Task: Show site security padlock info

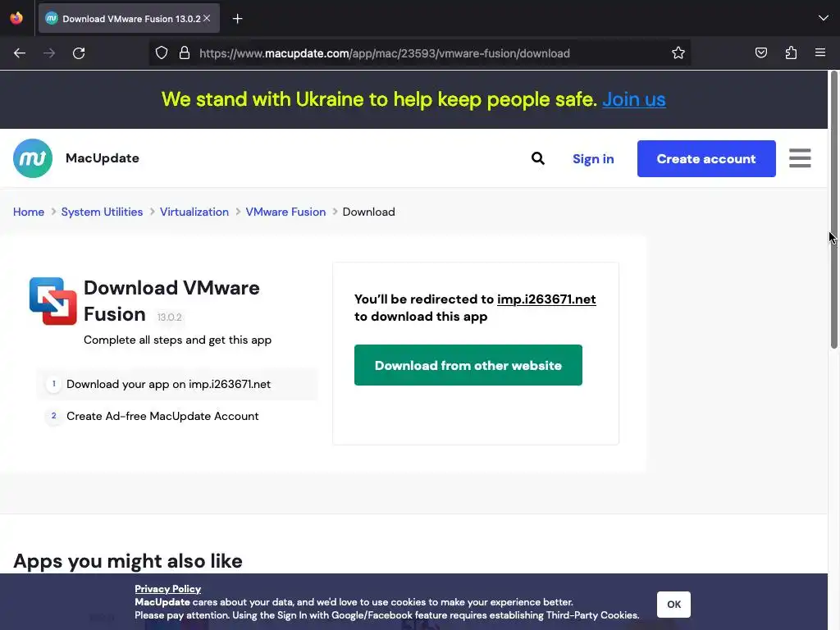Action: pyautogui.click(x=185, y=52)
